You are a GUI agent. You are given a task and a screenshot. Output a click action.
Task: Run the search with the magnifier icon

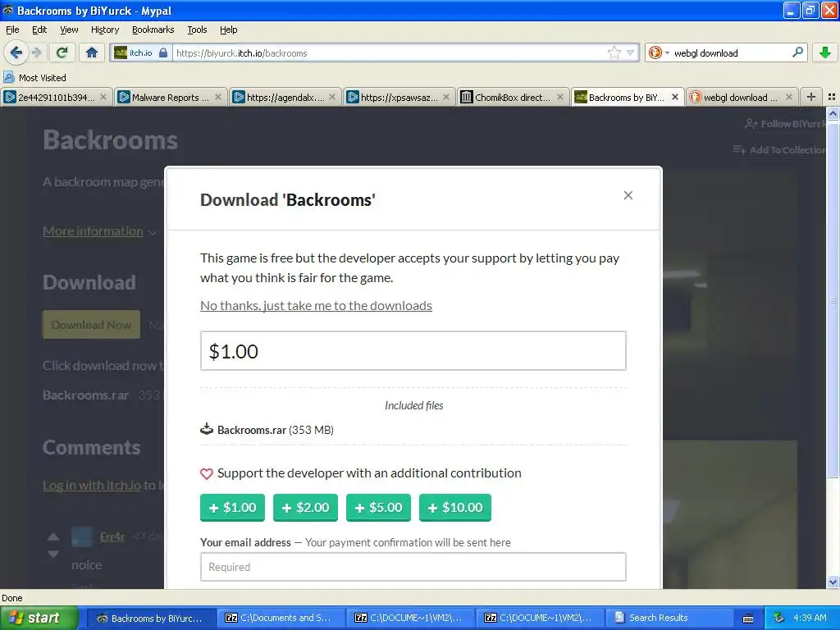(797, 52)
